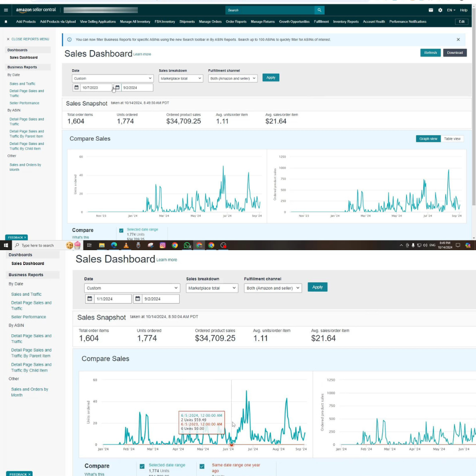476x476 pixels.
Task: Open Date Custom dropdown above 1/1/2024
Action: point(132,288)
